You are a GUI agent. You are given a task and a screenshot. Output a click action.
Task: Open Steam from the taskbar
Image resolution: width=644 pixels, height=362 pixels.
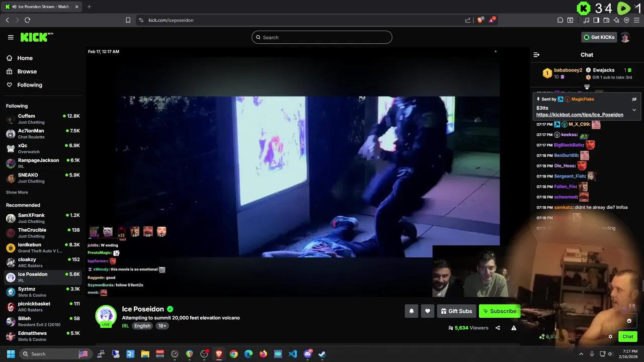tap(322, 354)
